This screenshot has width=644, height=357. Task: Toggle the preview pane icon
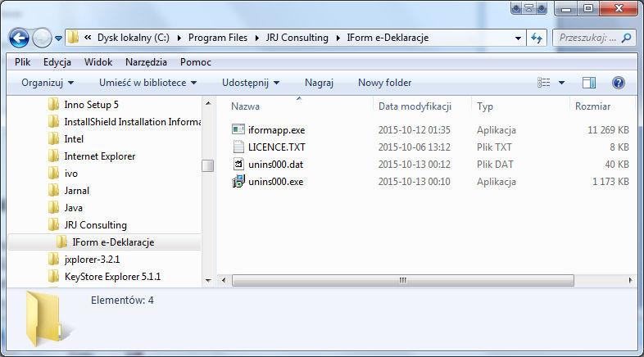coord(589,83)
